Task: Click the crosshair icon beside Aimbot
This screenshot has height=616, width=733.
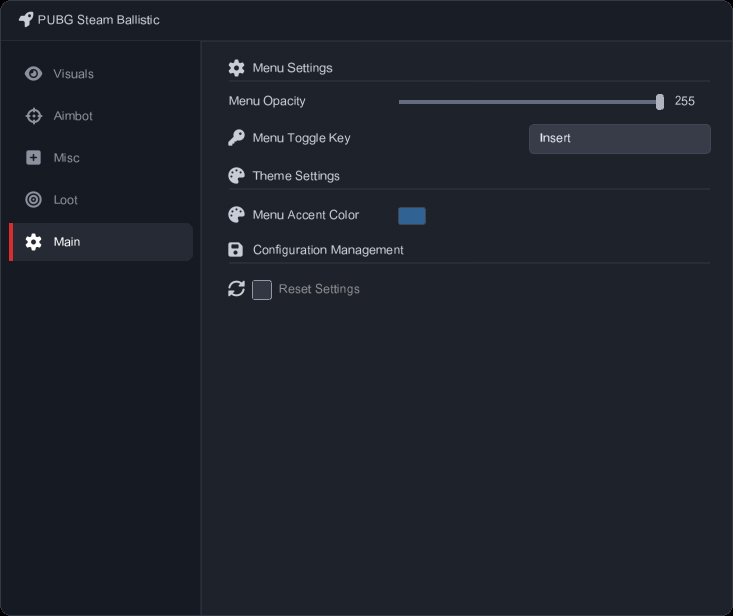Action: pos(33,116)
